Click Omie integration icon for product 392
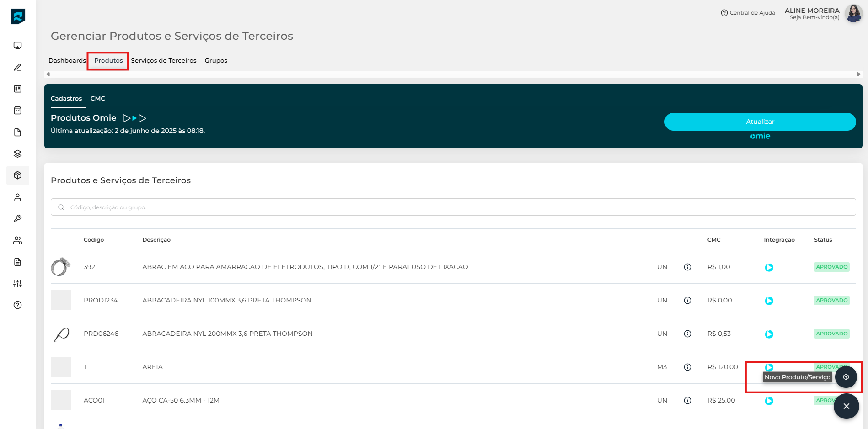868x429 pixels. click(769, 267)
